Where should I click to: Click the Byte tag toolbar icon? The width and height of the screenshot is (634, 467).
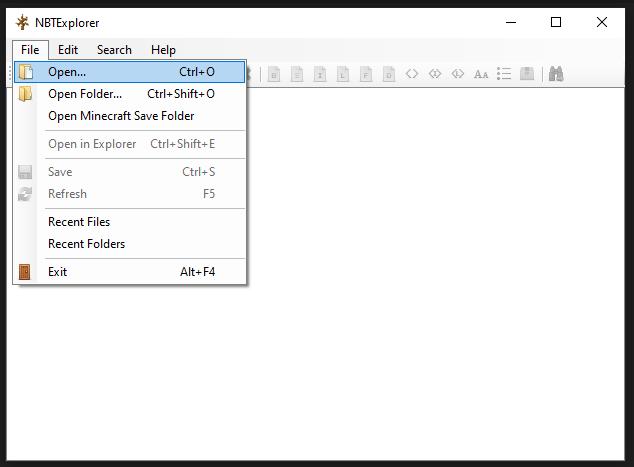(273, 73)
